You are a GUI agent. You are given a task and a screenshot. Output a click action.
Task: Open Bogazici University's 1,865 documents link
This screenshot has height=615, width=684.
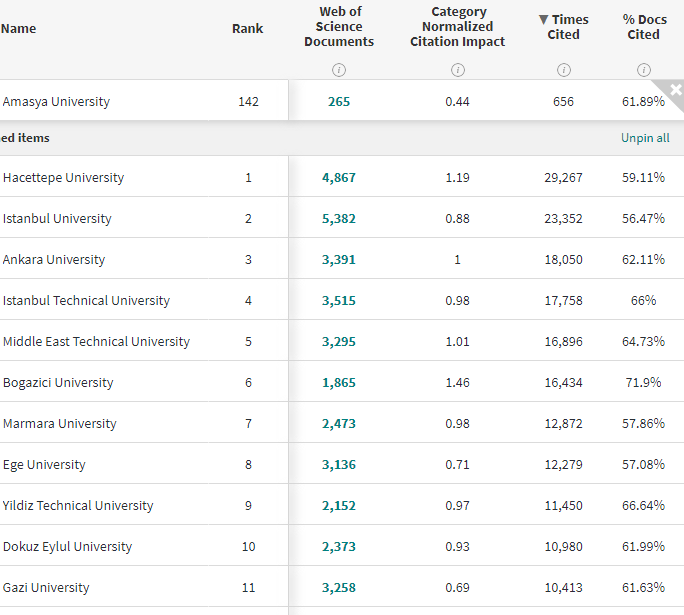click(339, 383)
